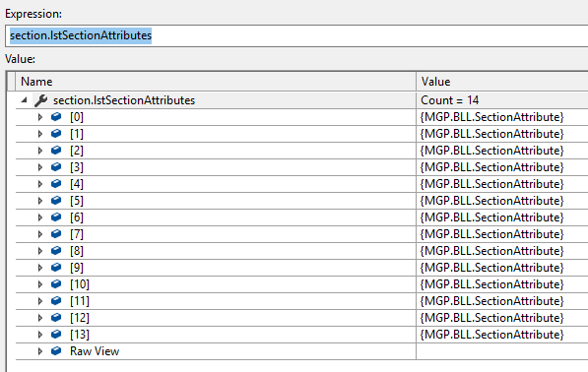Click the value cell of row [3]
Screen dimensions: 588x372
click(502, 167)
